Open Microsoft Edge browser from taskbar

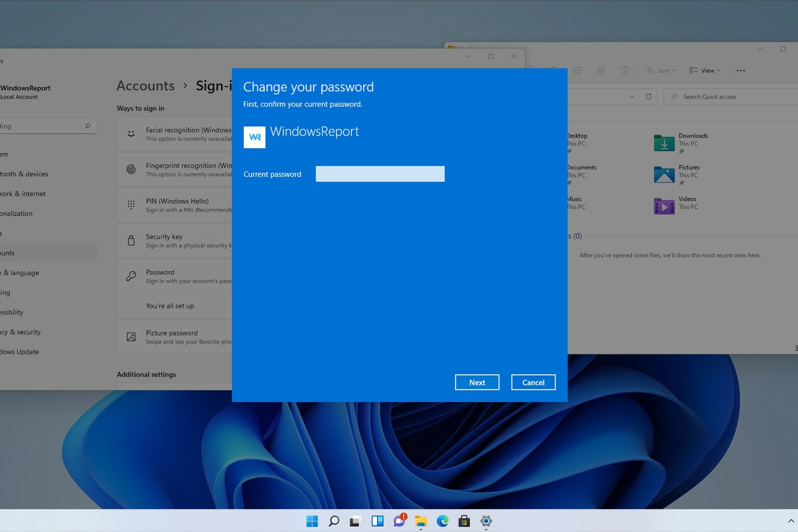pos(442,521)
